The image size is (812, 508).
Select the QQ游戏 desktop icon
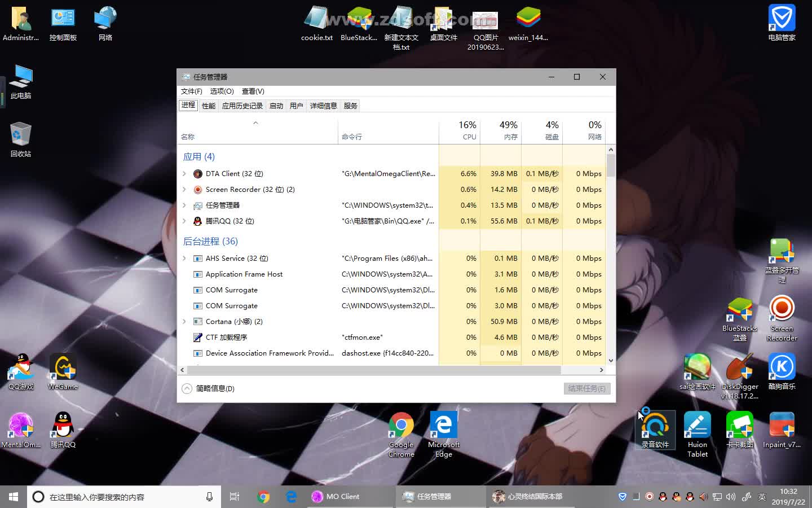21,372
